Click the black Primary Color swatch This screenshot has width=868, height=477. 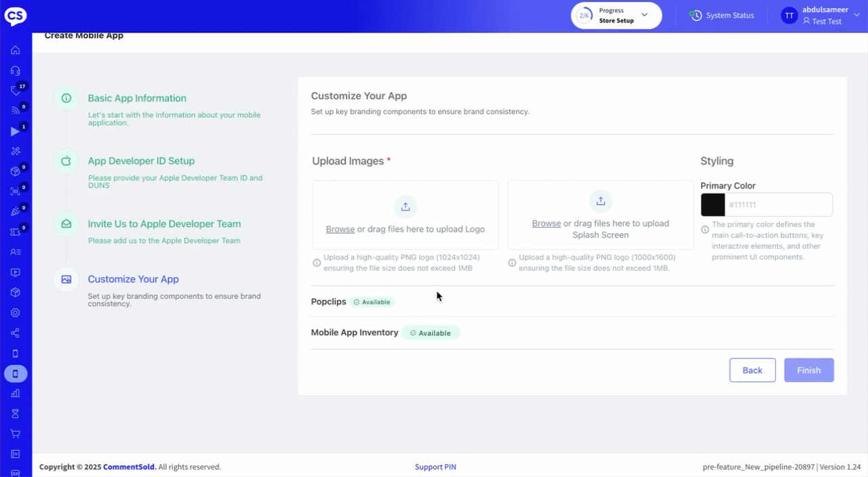click(x=713, y=205)
